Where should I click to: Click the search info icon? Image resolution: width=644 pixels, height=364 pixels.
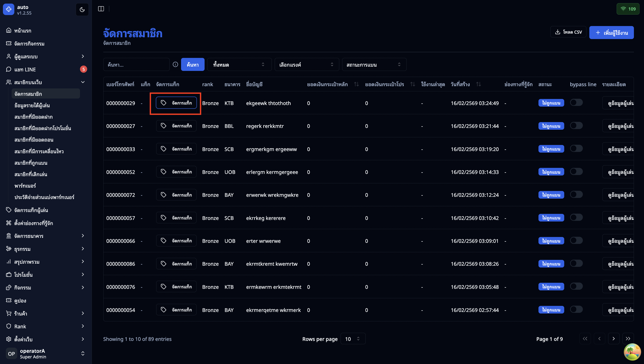click(x=175, y=65)
